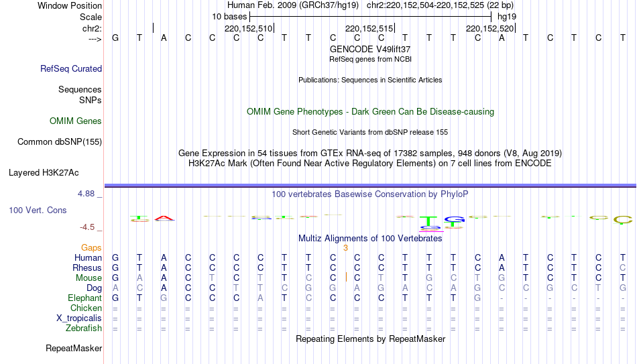Select the Common dbSNP(155) track label
Image resolution: width=637 pixels, height=364 pixels.
[60, 142]
